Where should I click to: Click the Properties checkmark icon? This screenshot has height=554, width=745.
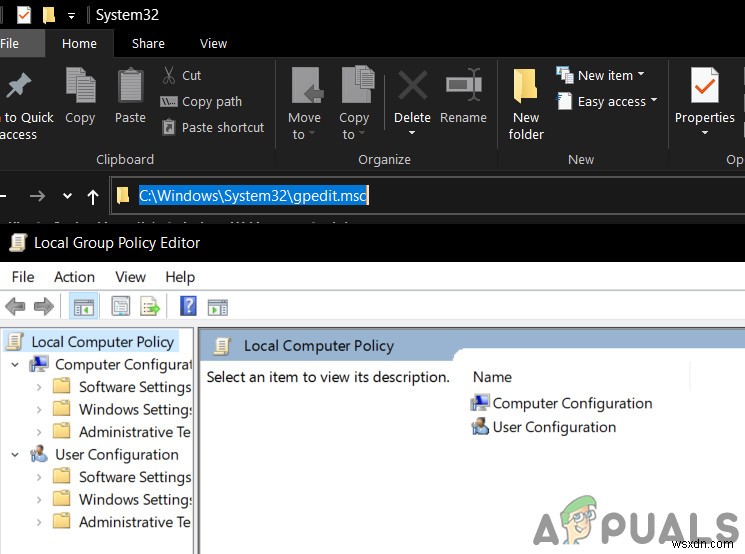click(x=705, y=85)
